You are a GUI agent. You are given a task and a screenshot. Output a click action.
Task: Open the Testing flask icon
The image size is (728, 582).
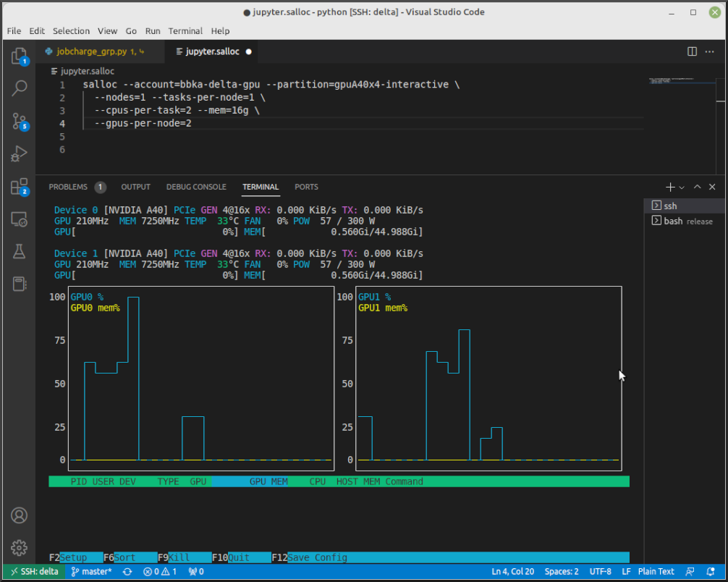[x=20, y=251]
